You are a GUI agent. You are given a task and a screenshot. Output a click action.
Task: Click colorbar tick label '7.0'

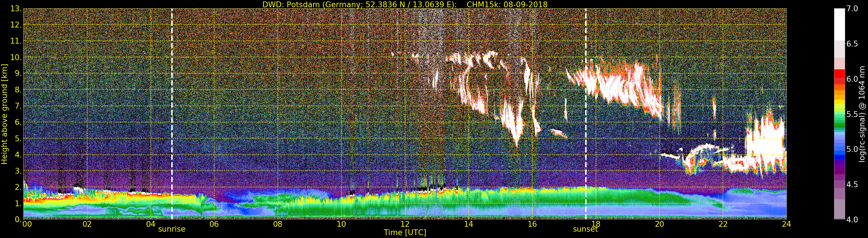(852, 9)
